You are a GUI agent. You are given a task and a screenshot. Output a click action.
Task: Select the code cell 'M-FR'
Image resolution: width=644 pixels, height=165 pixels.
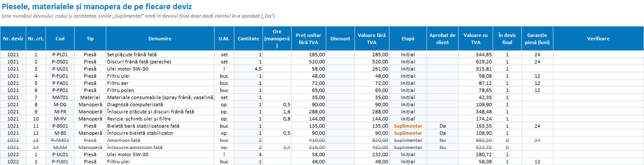pyautogui.click(x=60, y=112)
